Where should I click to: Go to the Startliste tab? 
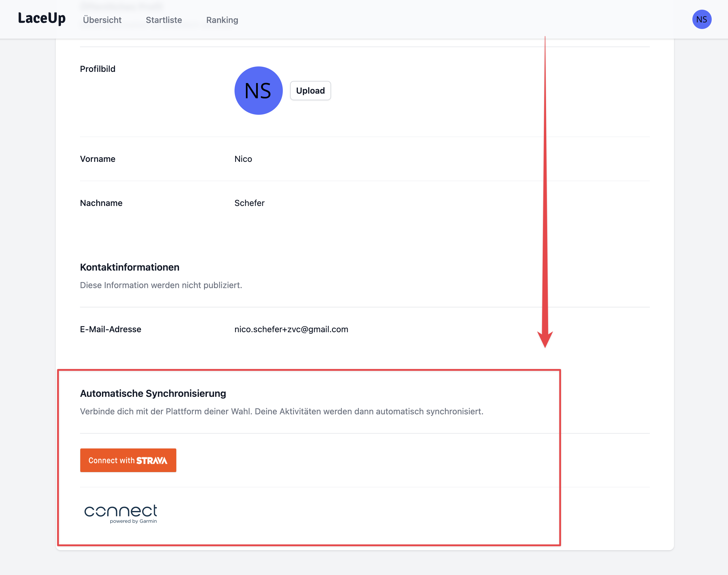click(x=164, y=20)
